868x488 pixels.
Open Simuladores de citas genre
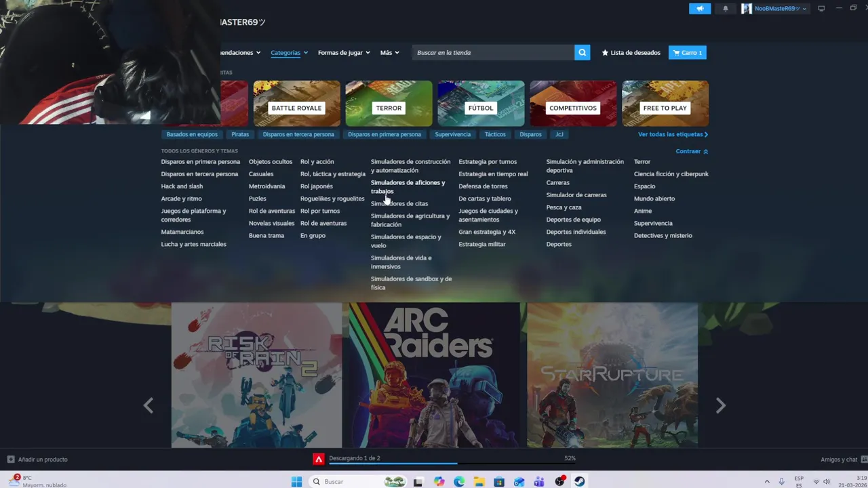[399, 203]
